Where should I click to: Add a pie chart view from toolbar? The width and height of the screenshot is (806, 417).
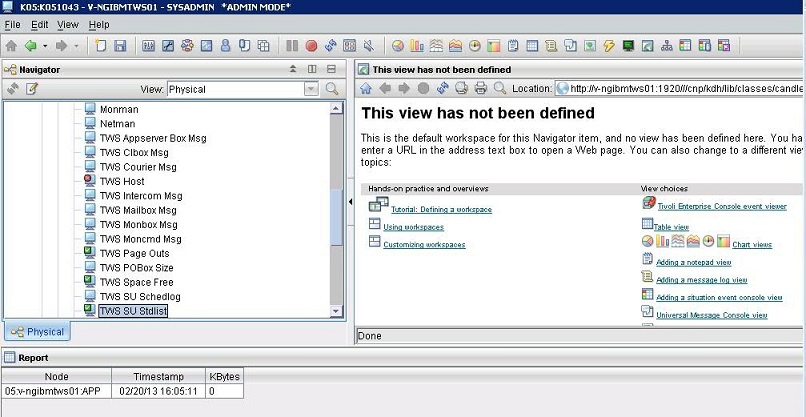[x=397, y=46]
